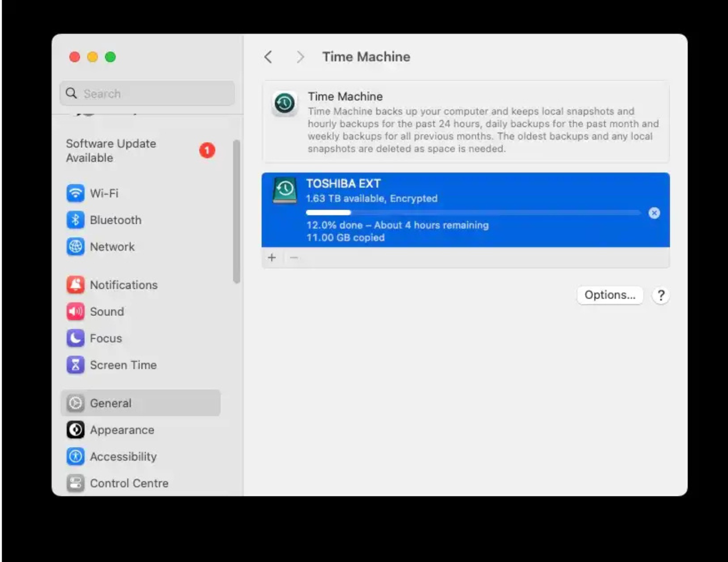Viewport: 728px width, 562px height.
Task: Open Focus settings with moon icon
Action: (x=76, y=338)
